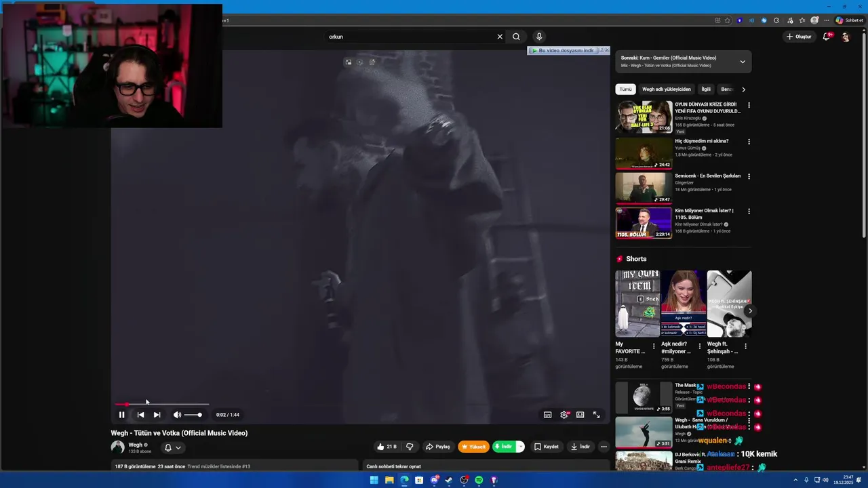Select the Tümü filter chip

pos(625,89)
